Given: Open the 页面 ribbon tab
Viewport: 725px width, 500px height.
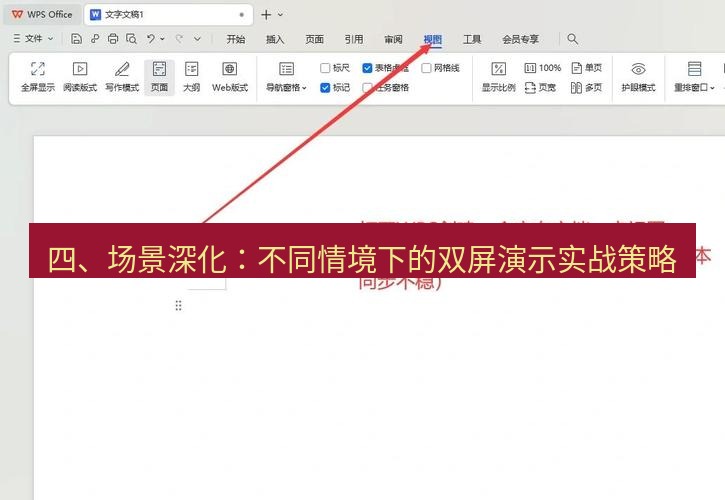Looking at the screenshot, I should pyautogui.click(x=314, y=39).
